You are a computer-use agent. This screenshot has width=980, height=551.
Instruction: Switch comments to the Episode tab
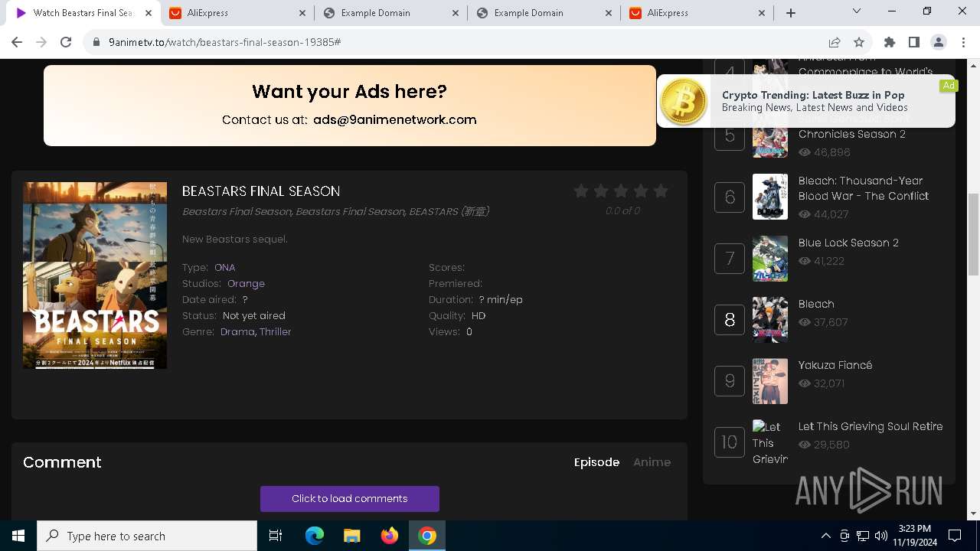596,462
